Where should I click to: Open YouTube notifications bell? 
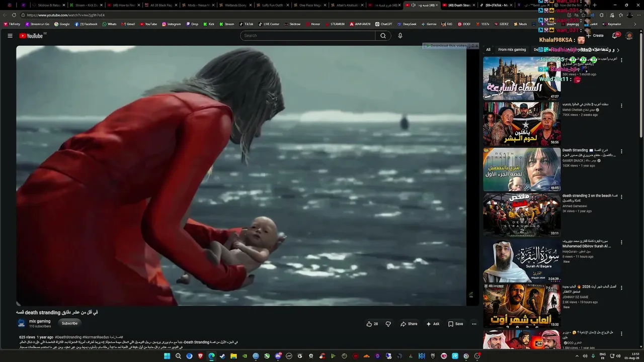point(615,36)
